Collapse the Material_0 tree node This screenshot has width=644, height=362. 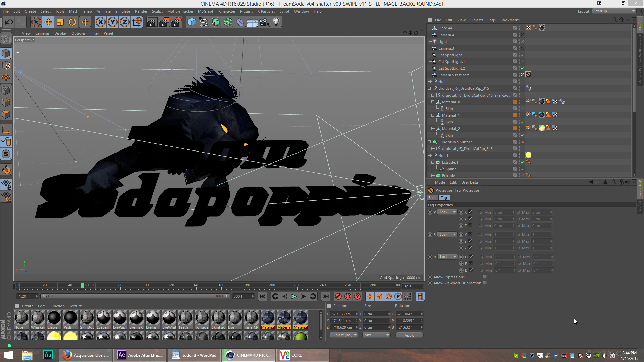coord(433,102)
